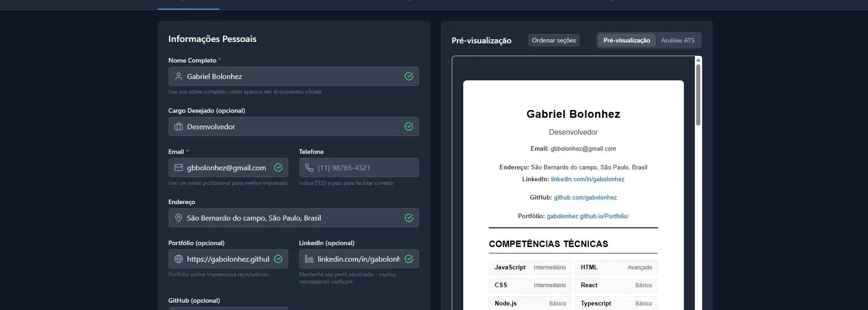Click the briefcase icon in Cargo Desejado field
This screenshot has height=310, width=868.
(179, 126)
